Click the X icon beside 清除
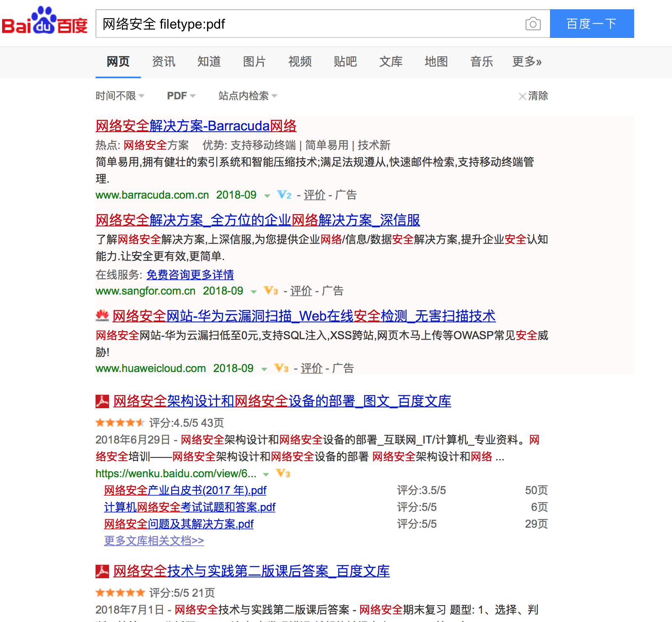This screenshot has width=672, height=622. click(522, 96)
